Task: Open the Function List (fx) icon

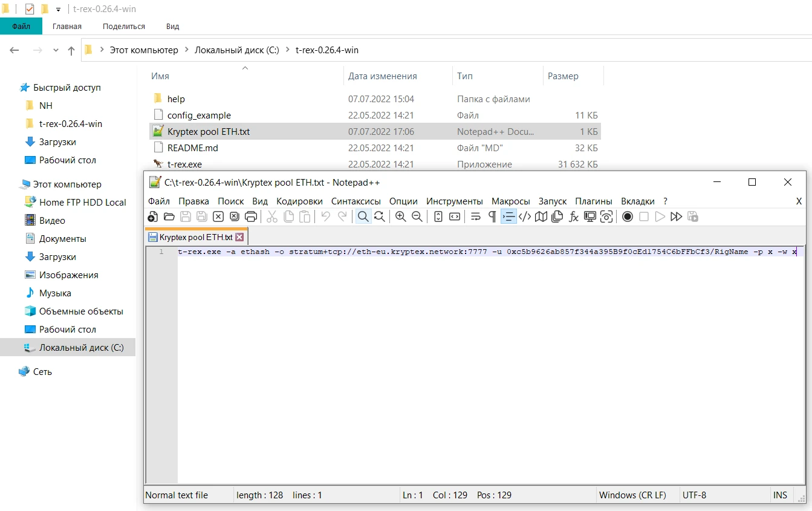Action: point(574,216)
